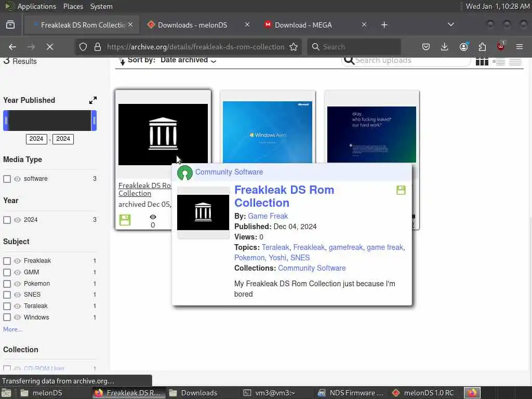This screenshot has height=399, width=532.
Task: Check the 2024 year filter
Action: [x=7, y=220]
